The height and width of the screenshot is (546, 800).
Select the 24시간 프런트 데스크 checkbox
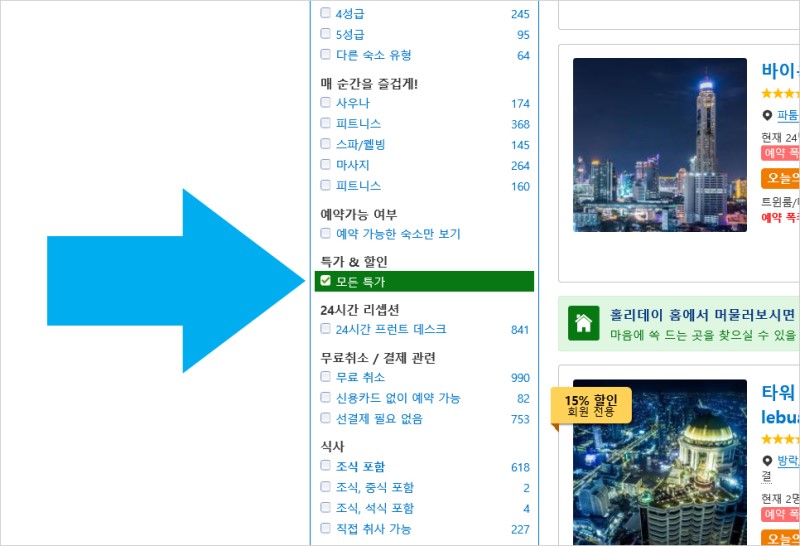coord(326,329)
